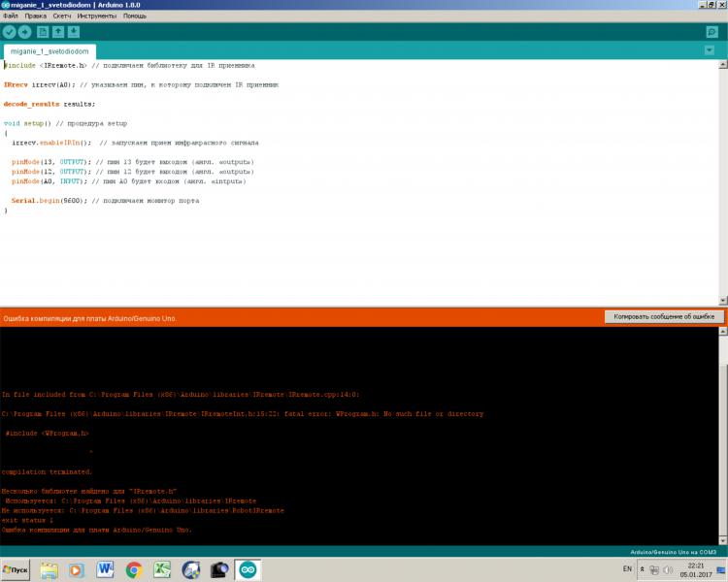Open the Скетч menu
This screenshot has width=728, height=582.
(62, 16)
